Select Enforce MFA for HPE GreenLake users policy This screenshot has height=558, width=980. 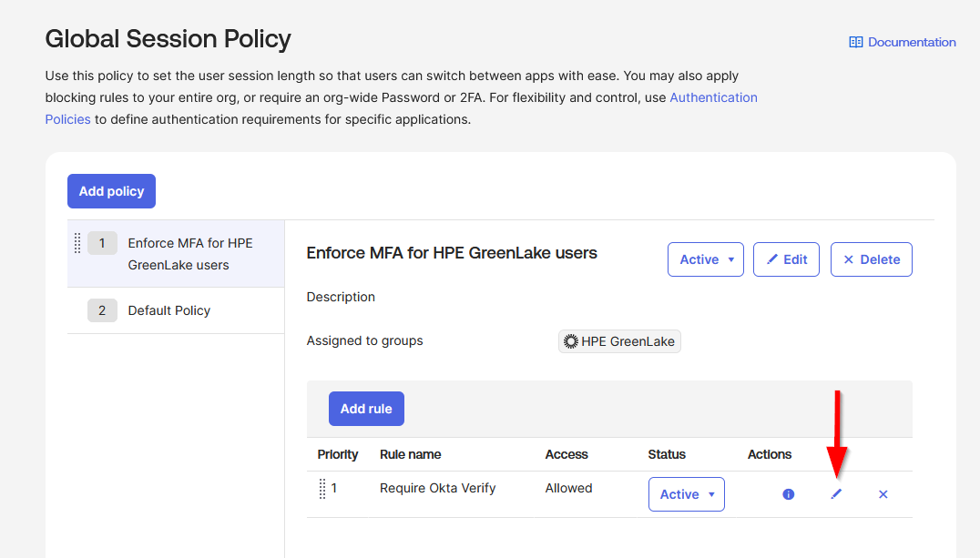click(x=190, y=254)
